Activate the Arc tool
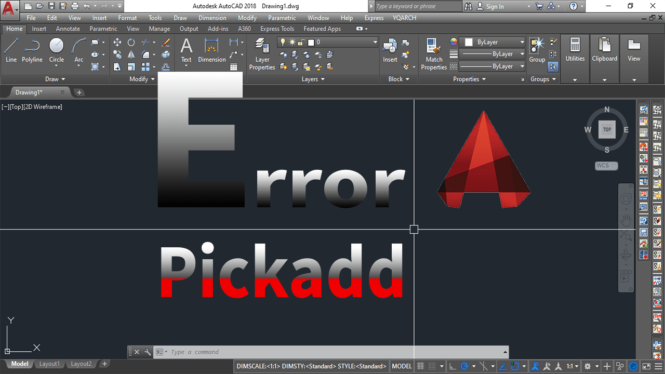The image size is (665, 374). (x=78, y=50)
